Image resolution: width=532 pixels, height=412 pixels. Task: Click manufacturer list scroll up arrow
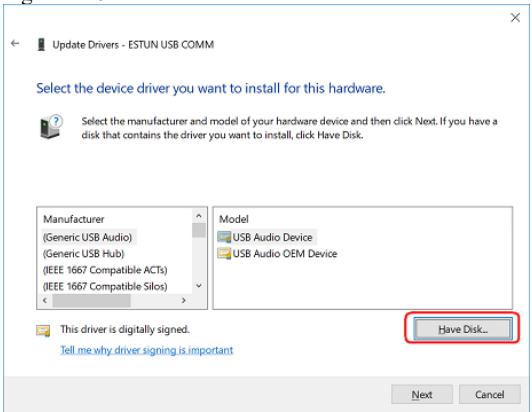[199, 216]
